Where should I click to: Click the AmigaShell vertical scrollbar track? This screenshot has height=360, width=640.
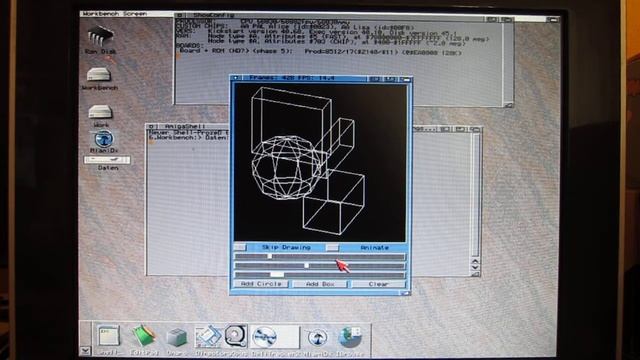click(x=475, y=195)
